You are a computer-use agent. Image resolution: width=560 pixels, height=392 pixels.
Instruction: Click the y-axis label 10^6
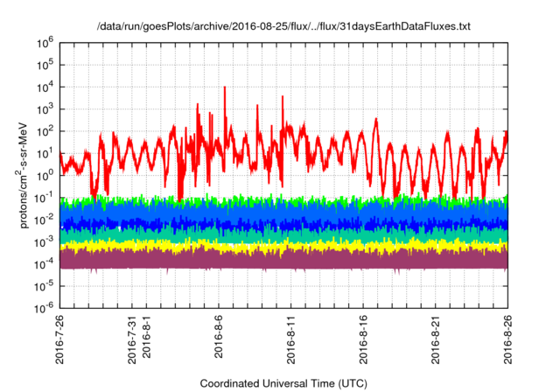pos(45,43)
